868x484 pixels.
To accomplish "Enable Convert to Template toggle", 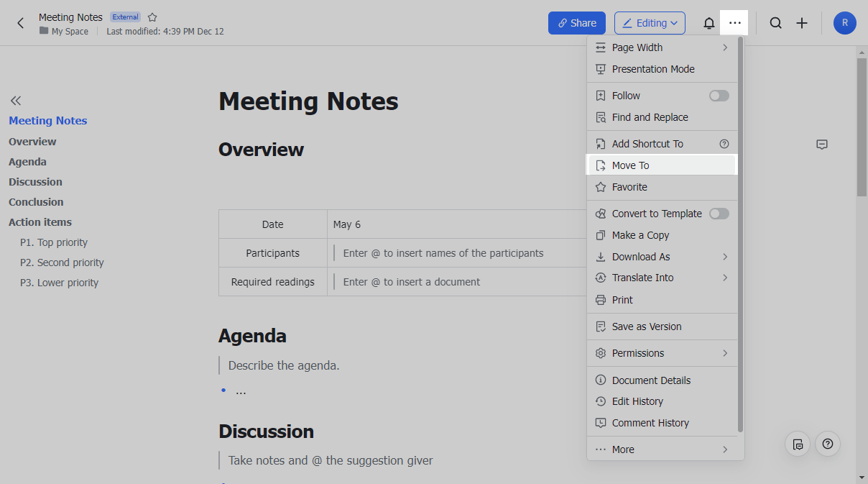I will 719,214.
